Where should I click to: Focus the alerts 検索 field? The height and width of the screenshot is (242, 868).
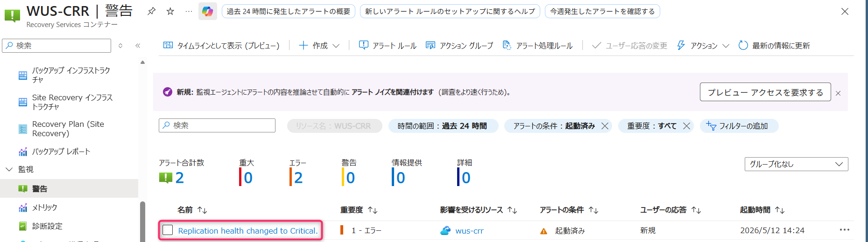pyautogui.click(x=217, y=125)
